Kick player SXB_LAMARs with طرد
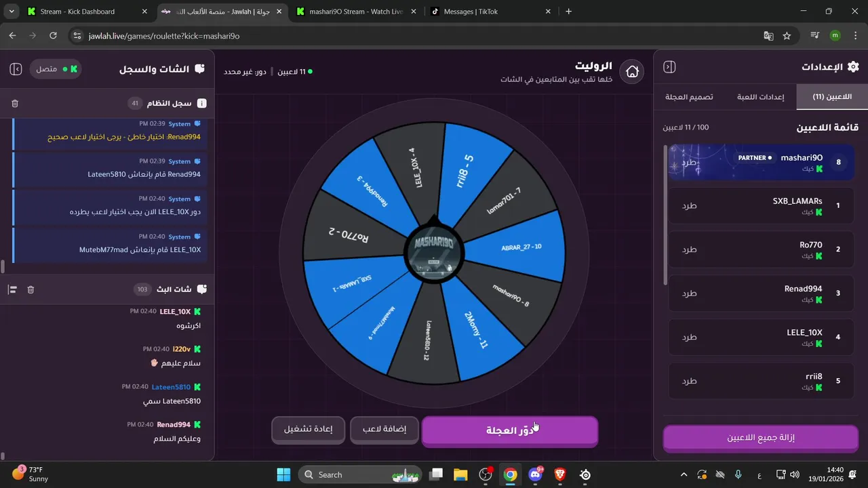This screenshot has width=868, height=488. (x=689, y=205)
